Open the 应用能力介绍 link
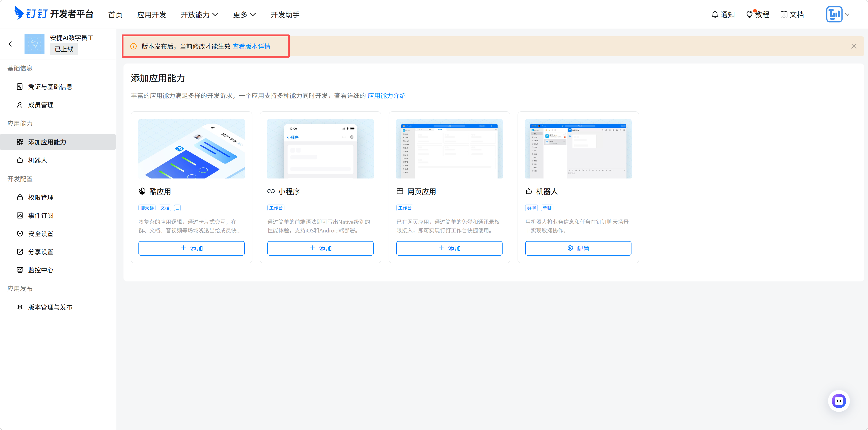This screenshot has height=430, width=868. click(x=387, y=96)
